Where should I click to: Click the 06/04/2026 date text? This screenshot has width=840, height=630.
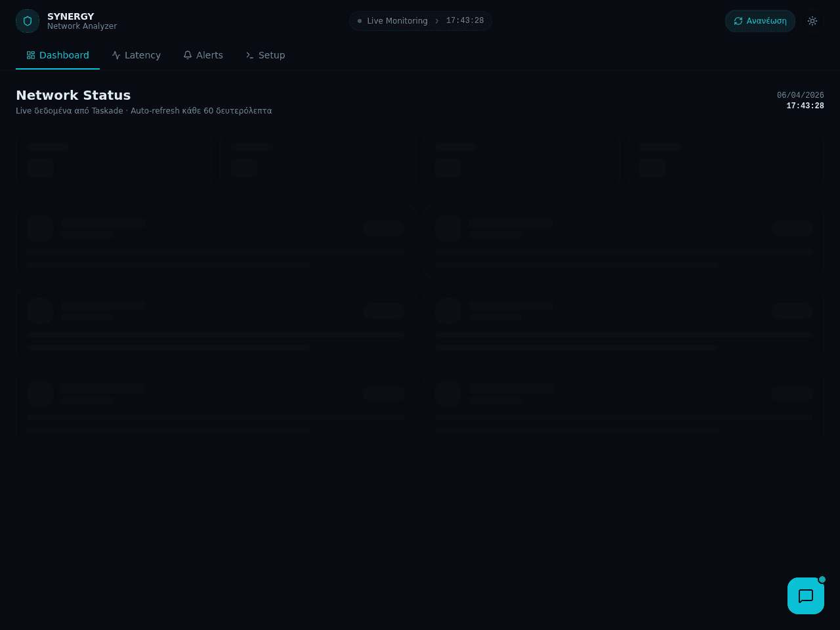click(x=801, y=95)
